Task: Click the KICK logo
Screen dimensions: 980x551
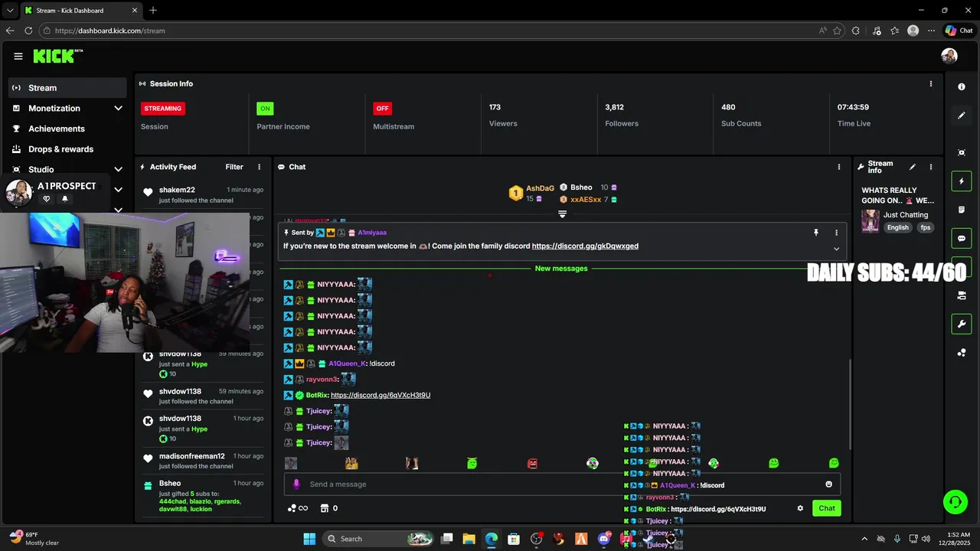Action: click(57, 56)
